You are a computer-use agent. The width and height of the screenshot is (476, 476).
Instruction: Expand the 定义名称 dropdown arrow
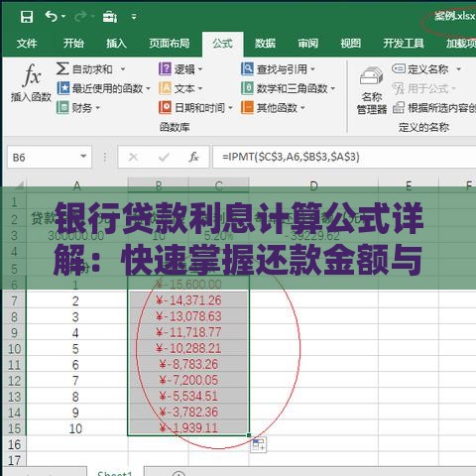click(x=458, y=69)
